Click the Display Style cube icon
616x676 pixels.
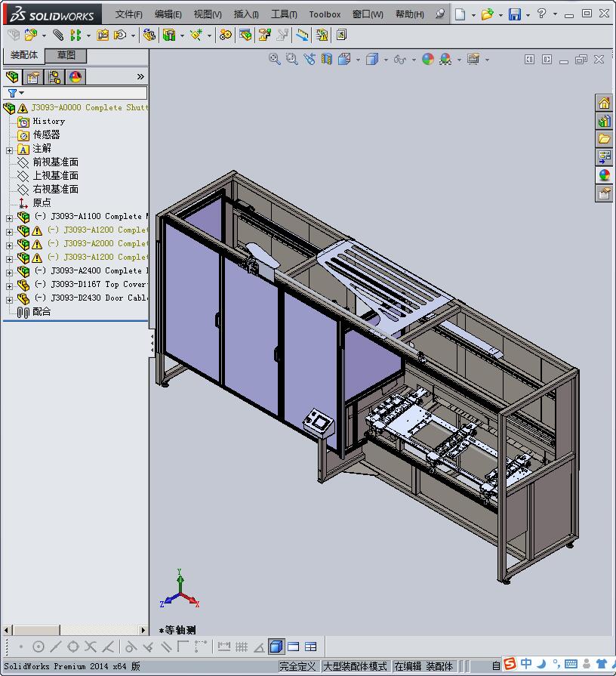point(372,59)
